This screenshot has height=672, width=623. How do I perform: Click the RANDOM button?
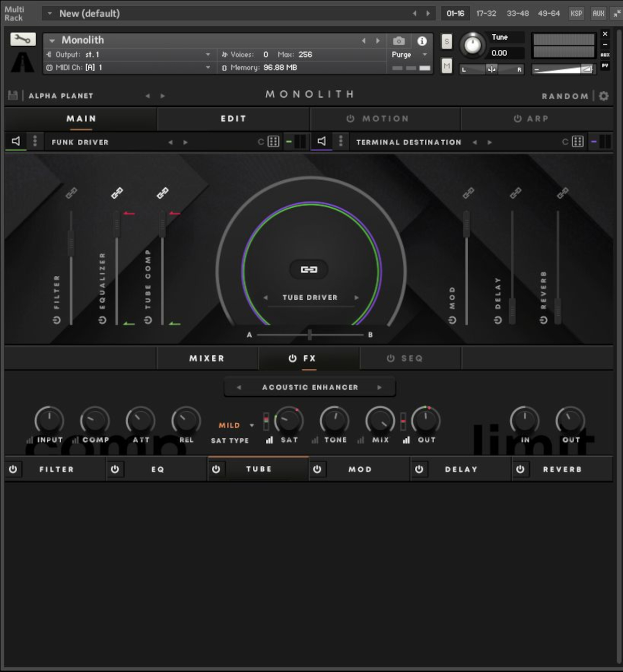pos(565,97)
